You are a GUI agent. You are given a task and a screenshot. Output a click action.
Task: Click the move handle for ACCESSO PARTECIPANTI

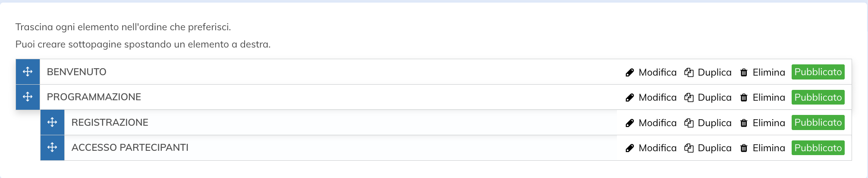tap(52, 147)
